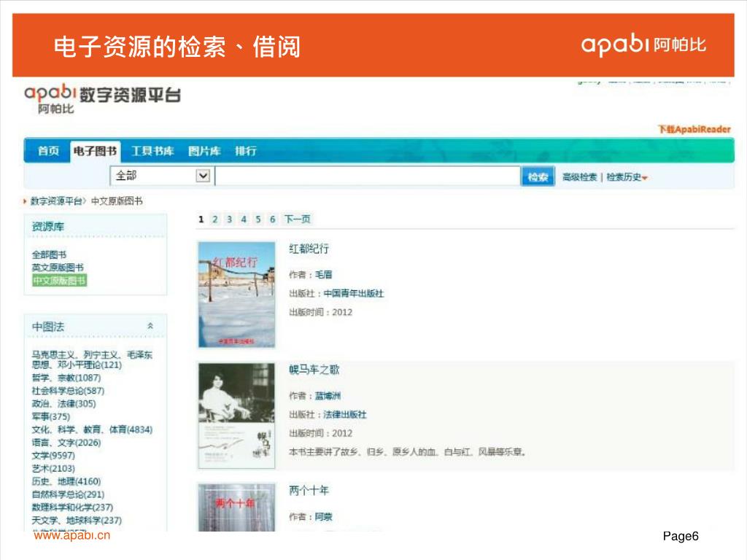Collapse the 中图法 panel

click(x=150, y=326)
